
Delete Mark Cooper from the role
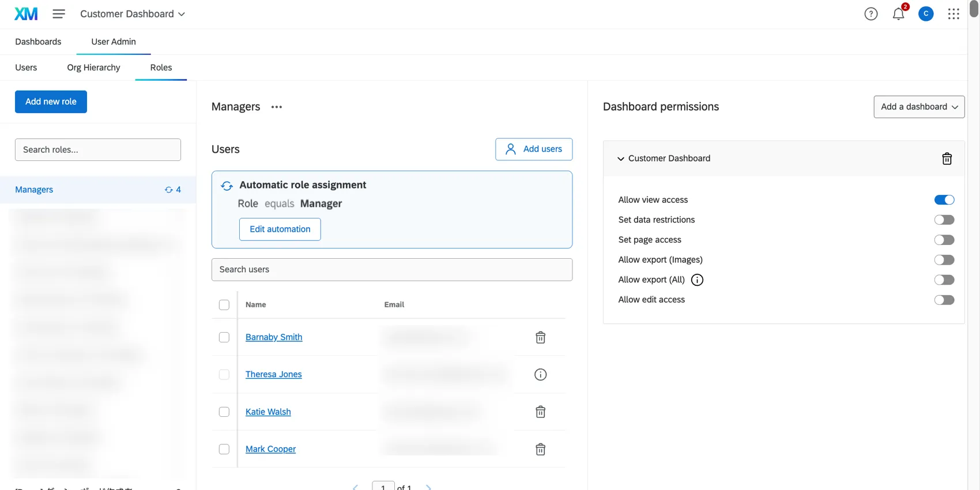540,449
